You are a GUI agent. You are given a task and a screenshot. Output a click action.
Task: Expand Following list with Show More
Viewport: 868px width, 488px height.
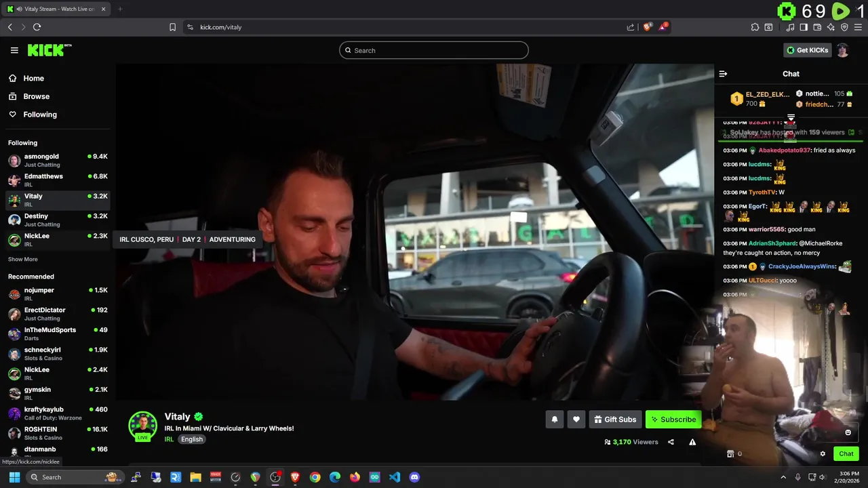(23, 260)
